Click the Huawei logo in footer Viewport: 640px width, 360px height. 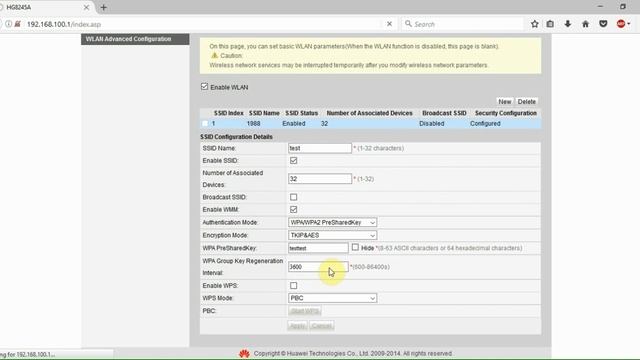tap(244, 353)
